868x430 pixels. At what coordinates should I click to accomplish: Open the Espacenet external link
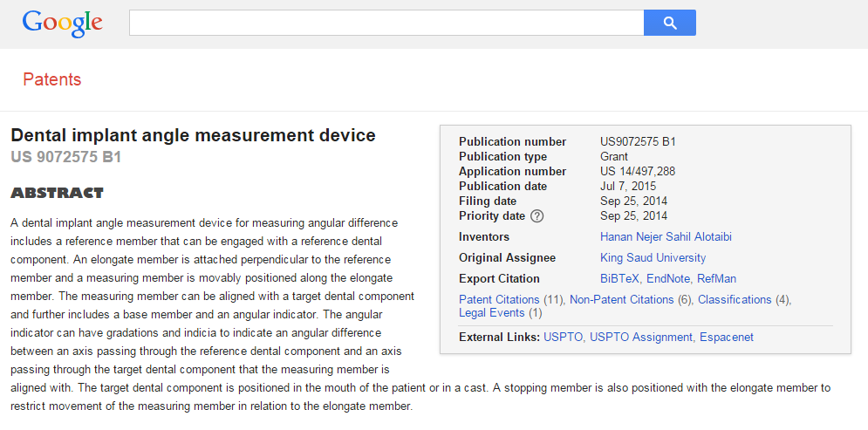(x=727, y=338)
